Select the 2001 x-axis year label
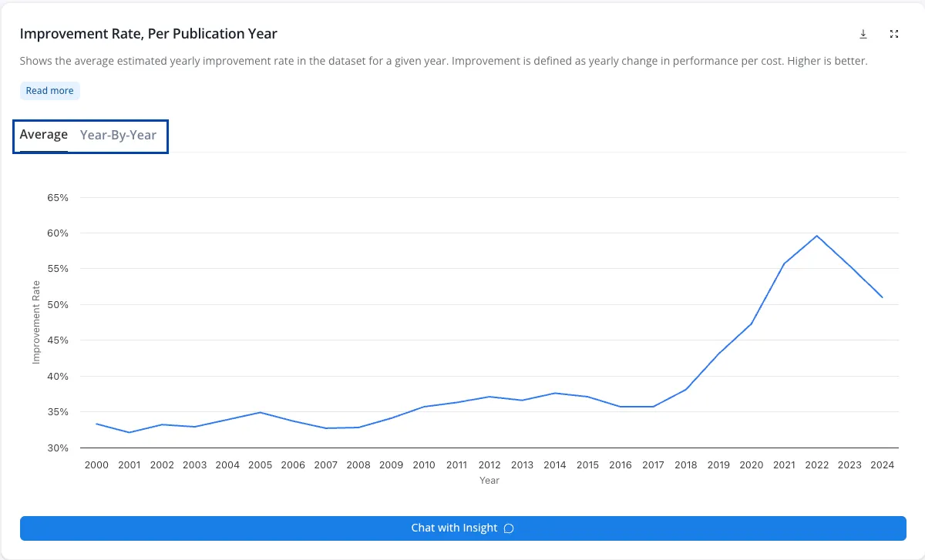The width and height of the screenshot is (925, 560). pyautogui.click(x=129, y=465)
